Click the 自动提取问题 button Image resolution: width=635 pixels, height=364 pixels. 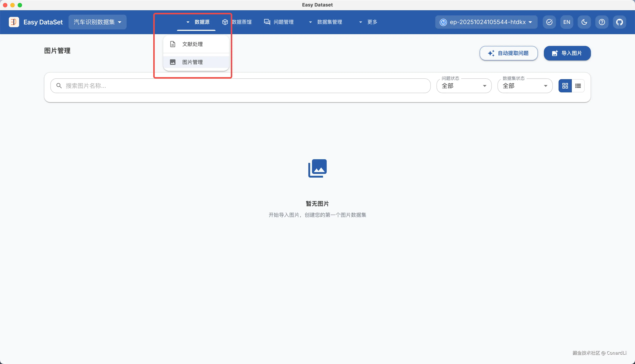(508, 53)
